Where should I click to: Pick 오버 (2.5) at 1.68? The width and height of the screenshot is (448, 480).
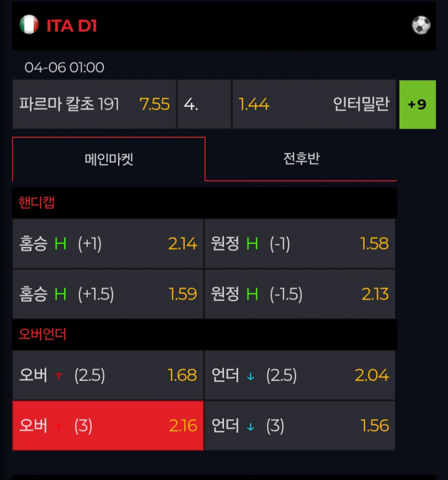click(108, 375)
